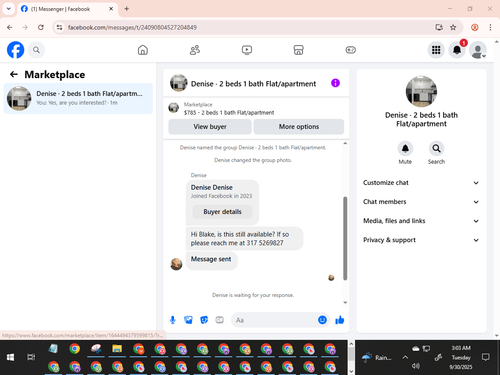Close the Messenger | Facebook tab

click(111, 9)
